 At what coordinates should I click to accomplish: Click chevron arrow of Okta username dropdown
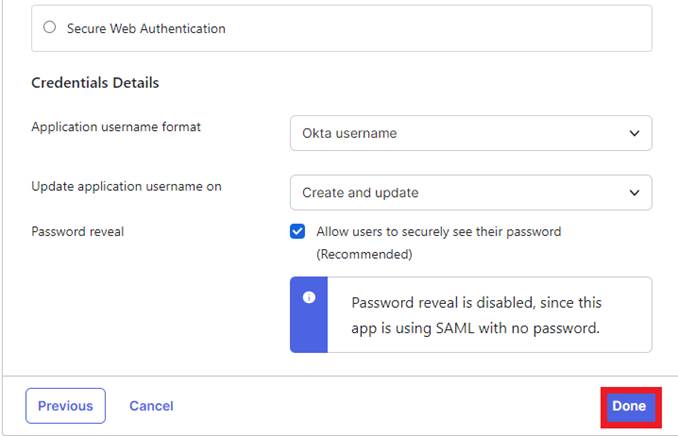tap(633, 133)
